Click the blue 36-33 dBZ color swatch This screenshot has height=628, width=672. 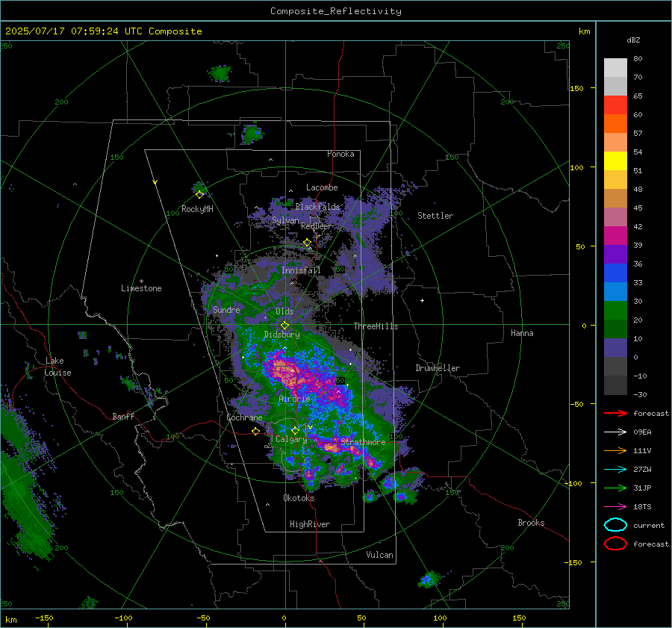click(x=615, y=273)
